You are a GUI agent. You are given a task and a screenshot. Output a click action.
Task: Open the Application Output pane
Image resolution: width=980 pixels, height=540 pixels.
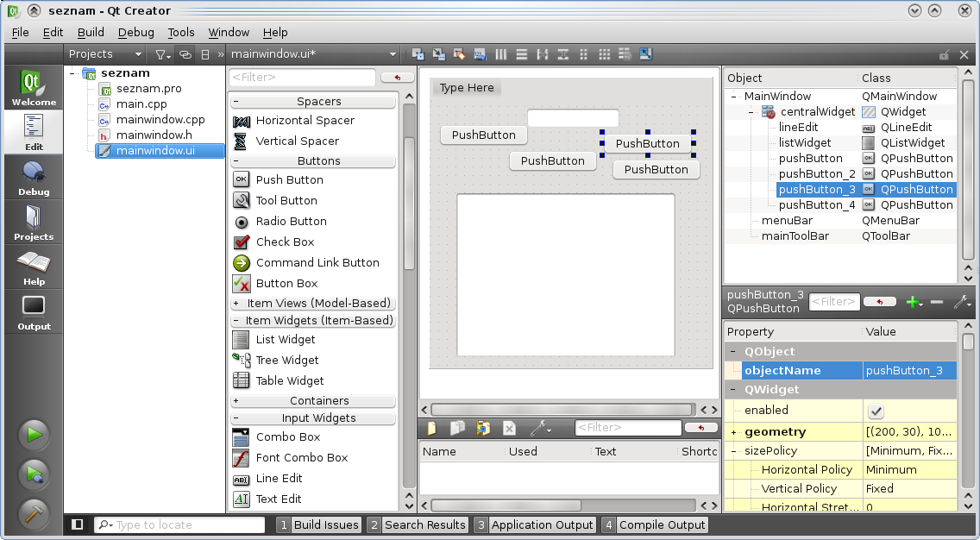(534, 525)
